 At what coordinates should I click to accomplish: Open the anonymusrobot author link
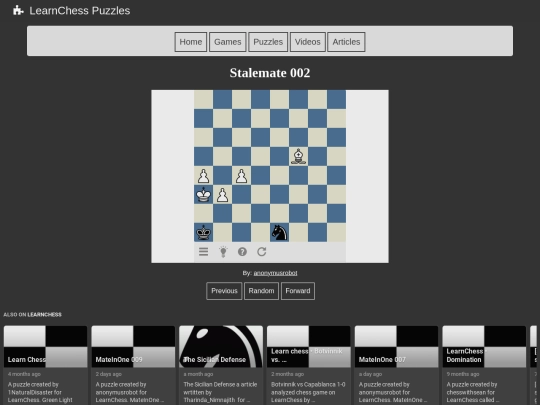(x=275, y=273)
